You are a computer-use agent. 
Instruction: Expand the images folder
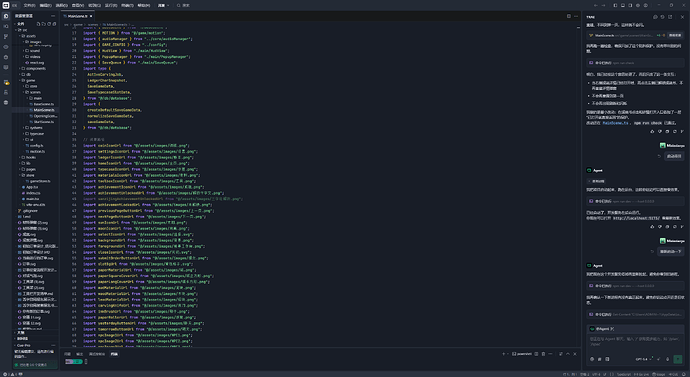(35, 42)
